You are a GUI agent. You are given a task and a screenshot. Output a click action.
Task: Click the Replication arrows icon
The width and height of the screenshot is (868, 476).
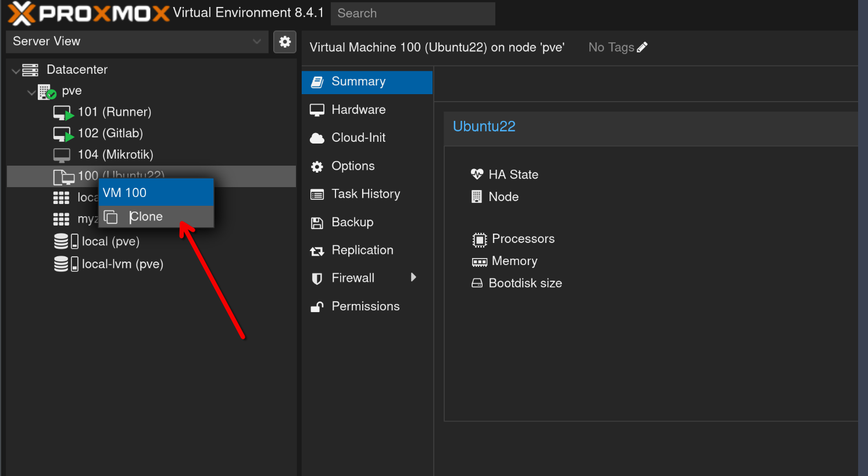(x=317, y=251)
